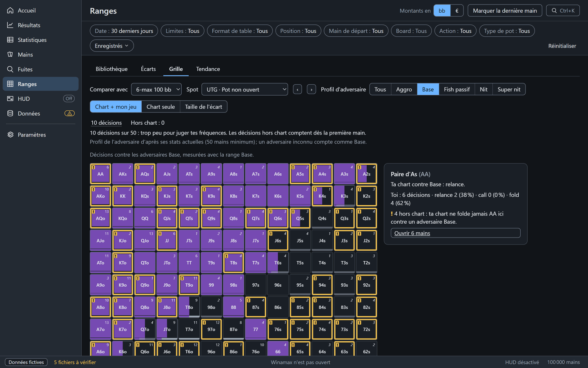Select the TT cell in grid
This screenshot has width=588, height=368.
coord(189,263)
